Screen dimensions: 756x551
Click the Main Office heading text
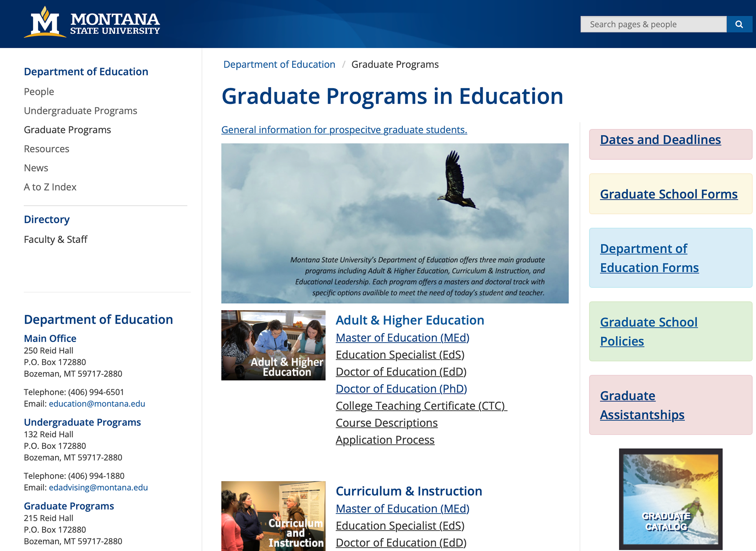[50, 339]
